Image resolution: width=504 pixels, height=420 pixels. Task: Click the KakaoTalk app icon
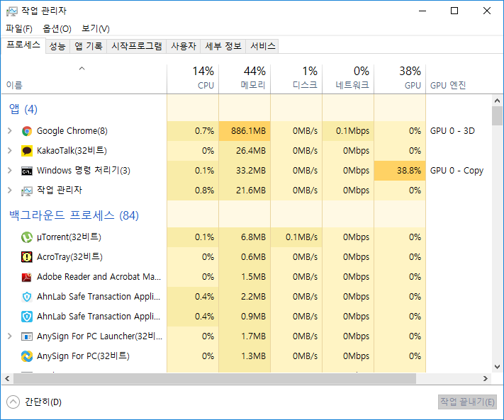point(27,151)
